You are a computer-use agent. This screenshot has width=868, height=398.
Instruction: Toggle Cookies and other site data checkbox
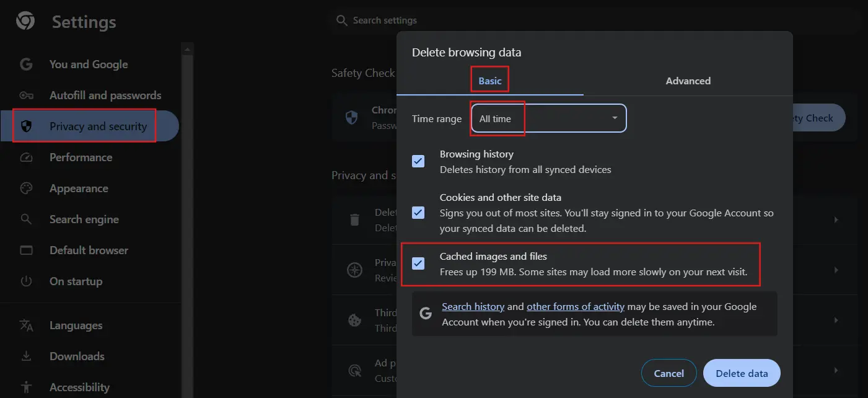(x=418, y=213)
